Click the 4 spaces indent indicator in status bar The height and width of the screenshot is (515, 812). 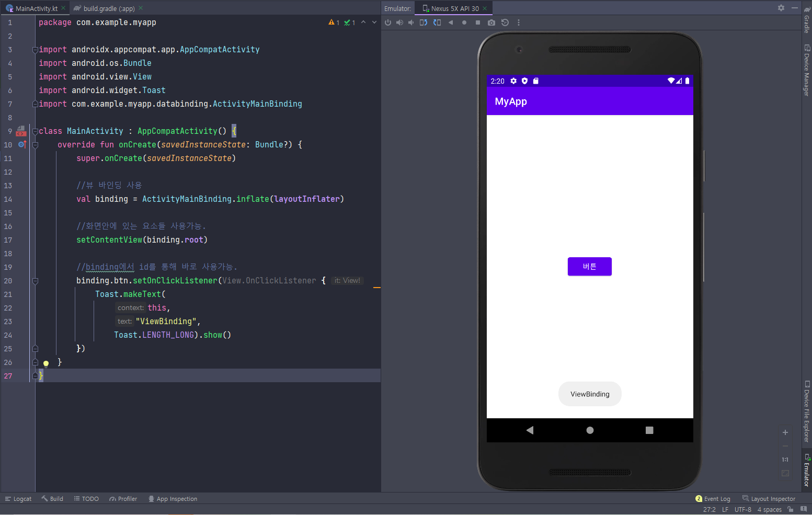[x=769, y=509]
